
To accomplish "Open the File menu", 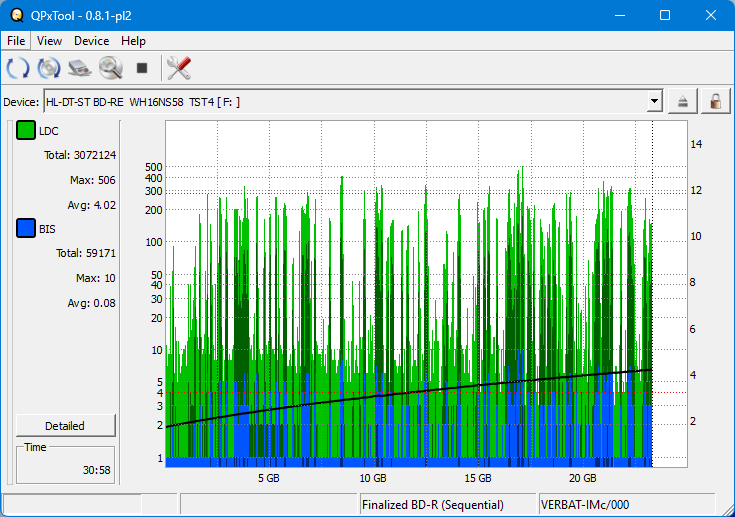I will click(16, 41).
